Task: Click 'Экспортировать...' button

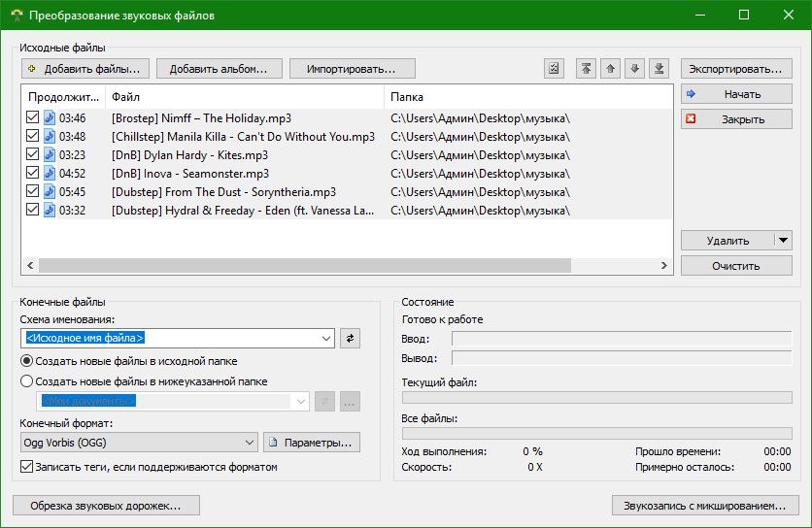Action: tap(736, 68)
